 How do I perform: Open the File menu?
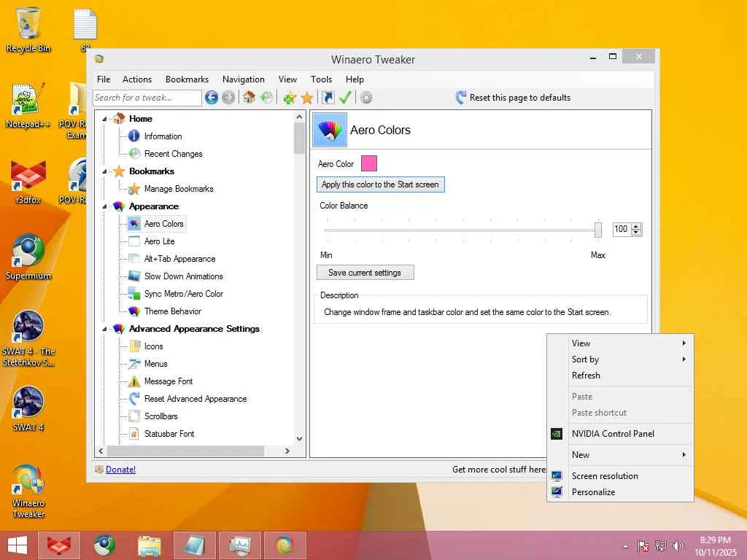tap(104, 79)
